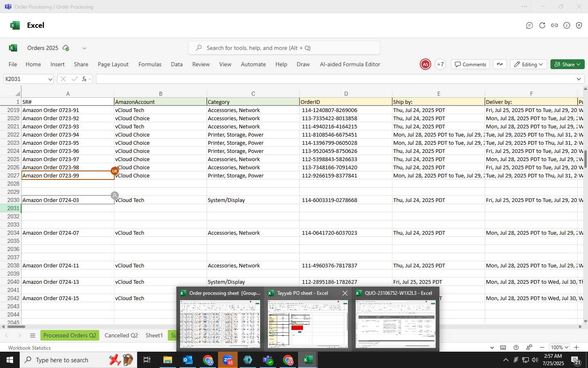Open the Automate tab
This screenshot has width=588, height=368.
pyautogui.click(x=253, y=64)
